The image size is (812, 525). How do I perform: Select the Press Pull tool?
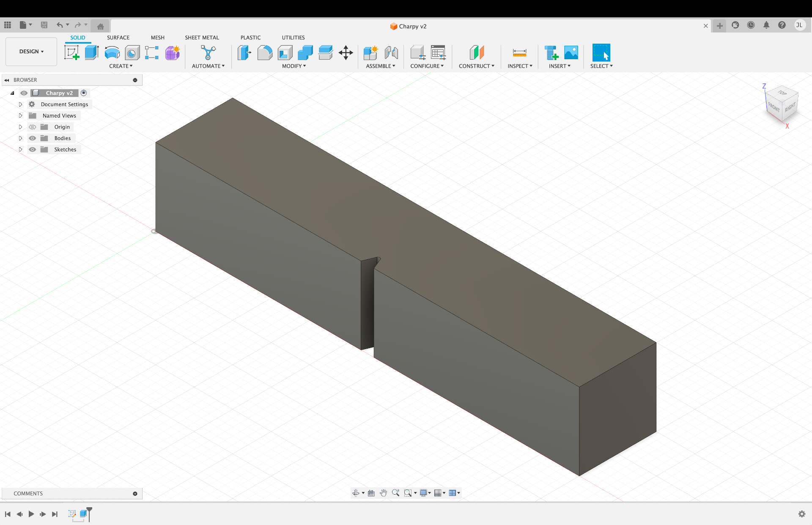point(244,53)
